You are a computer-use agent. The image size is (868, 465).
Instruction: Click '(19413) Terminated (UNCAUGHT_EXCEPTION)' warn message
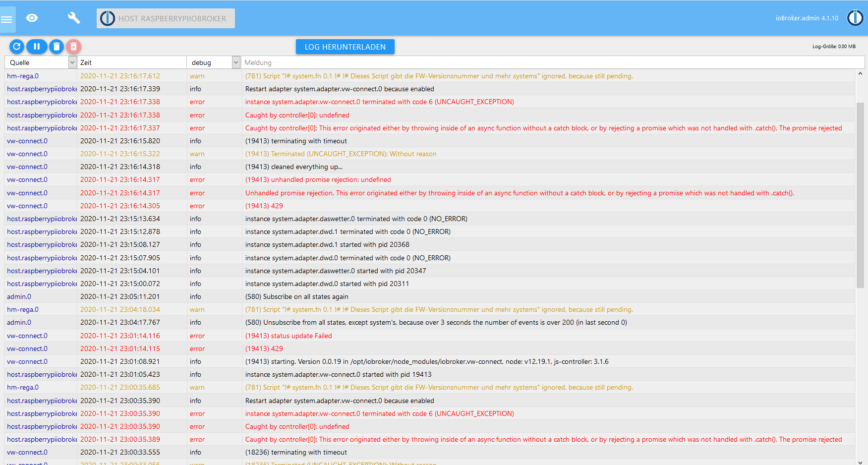[341, 154]
